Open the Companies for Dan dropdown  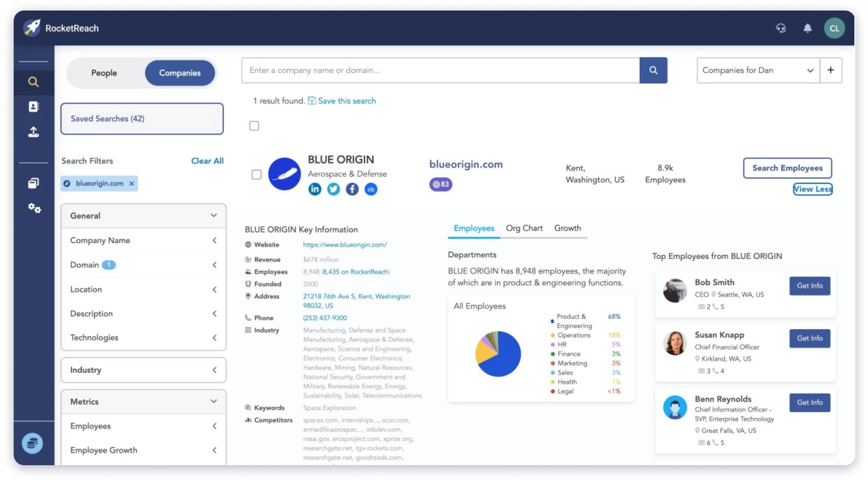tap(758, 70)
